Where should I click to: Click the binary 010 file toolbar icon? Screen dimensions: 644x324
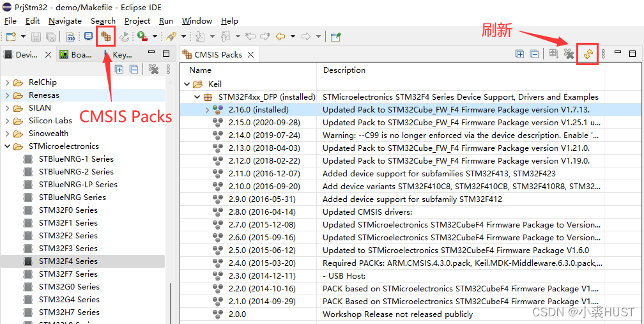71,36
